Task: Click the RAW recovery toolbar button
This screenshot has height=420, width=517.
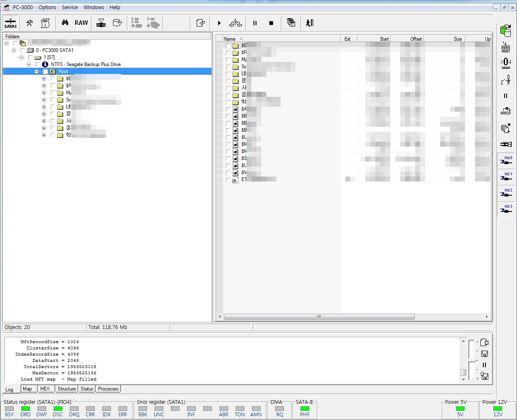Action: 81,23
